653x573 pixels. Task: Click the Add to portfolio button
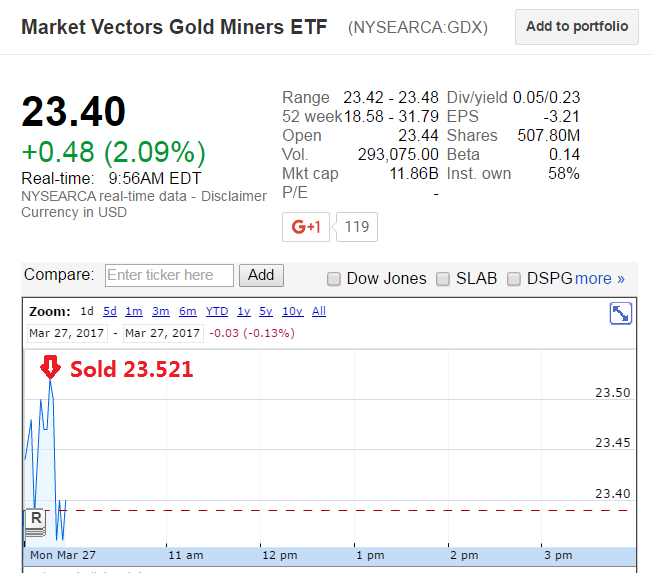point(577,27)
